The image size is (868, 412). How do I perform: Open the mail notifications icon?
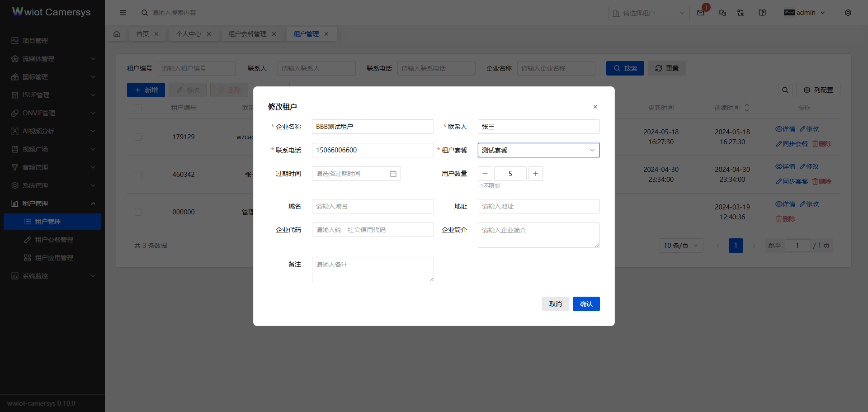pyautogui.click(x=701, y=13)
